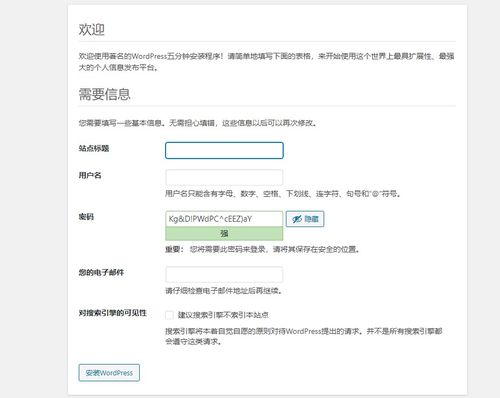500x398 pixels.
Task: Click the 需要信息 section heading
Action: pos(104,94)
